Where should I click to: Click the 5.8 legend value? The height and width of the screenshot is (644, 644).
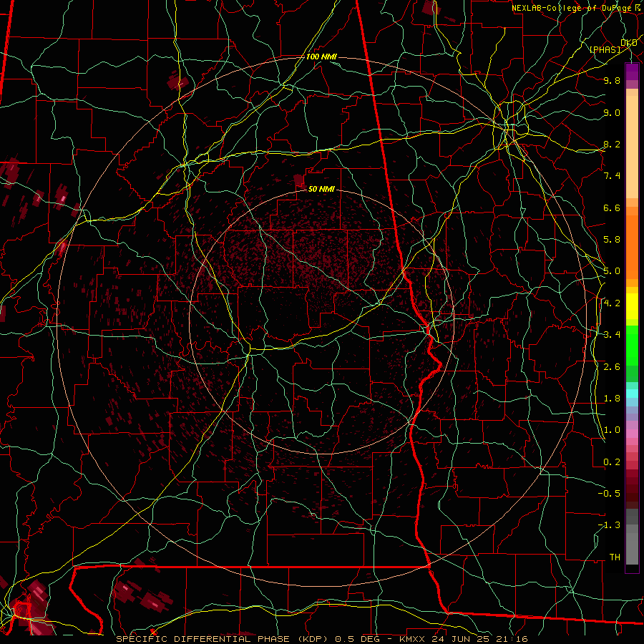tap(612, 240)
